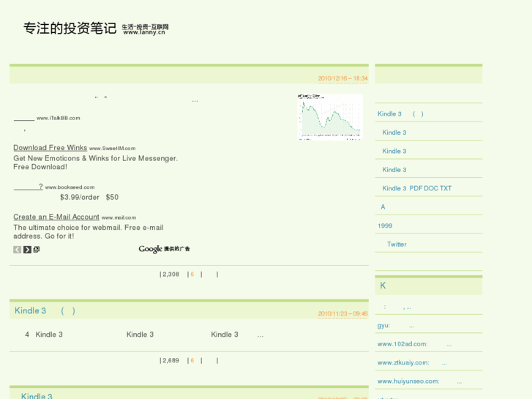Open sidebar Twitter link
The height and width of the screenshot is (399, 532).
tap(397, 245)
